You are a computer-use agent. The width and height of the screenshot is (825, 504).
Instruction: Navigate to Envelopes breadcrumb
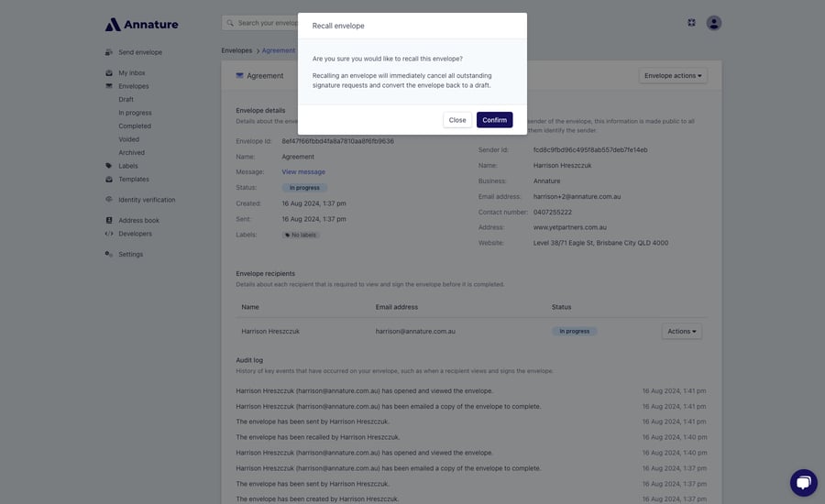236,50
